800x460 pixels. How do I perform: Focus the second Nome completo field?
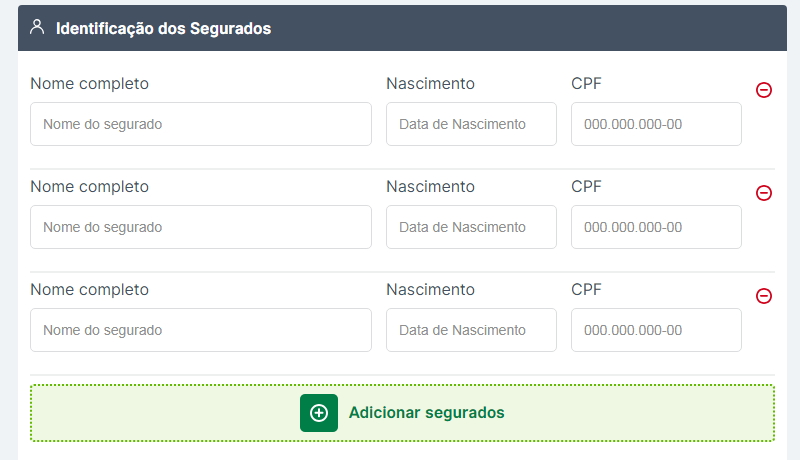click(x=201, y=227)
